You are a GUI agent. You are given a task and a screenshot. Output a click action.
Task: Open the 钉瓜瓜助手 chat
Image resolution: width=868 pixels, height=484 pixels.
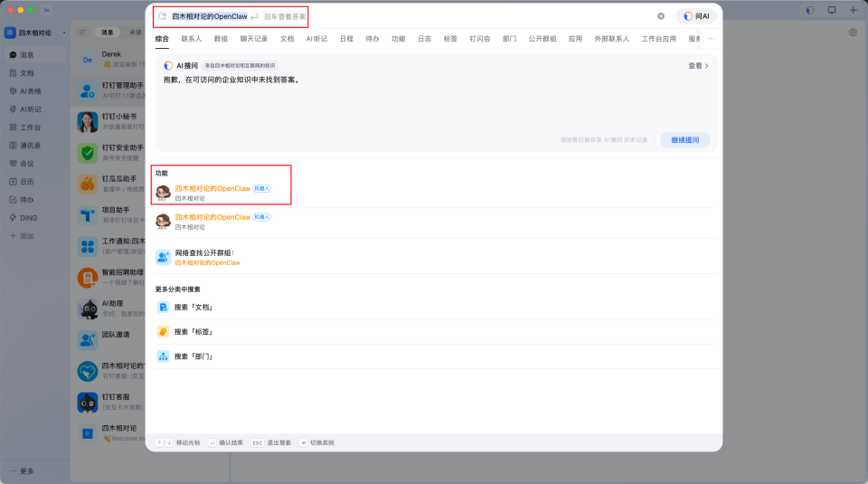click(x=109, y=184)
